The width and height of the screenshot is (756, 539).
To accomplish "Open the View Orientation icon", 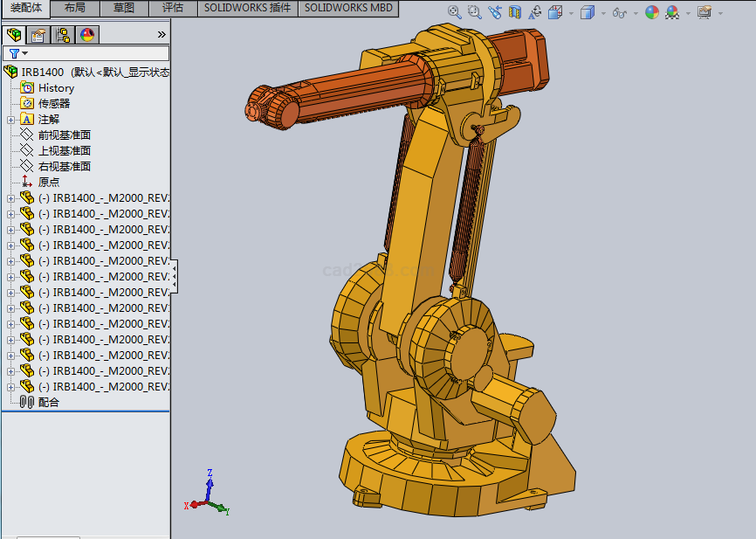I will [555, 12].
